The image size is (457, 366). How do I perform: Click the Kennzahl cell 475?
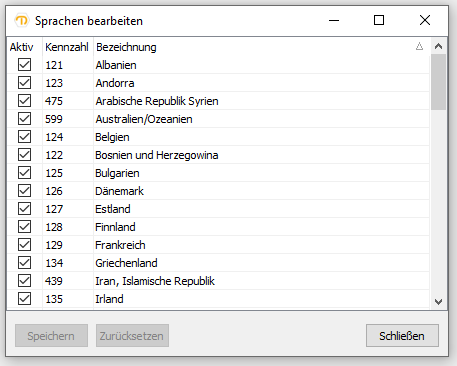click(54, 101)
